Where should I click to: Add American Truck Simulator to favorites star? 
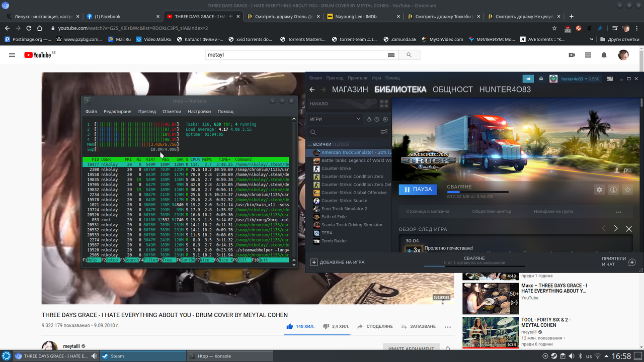click(x=627, y=190)
